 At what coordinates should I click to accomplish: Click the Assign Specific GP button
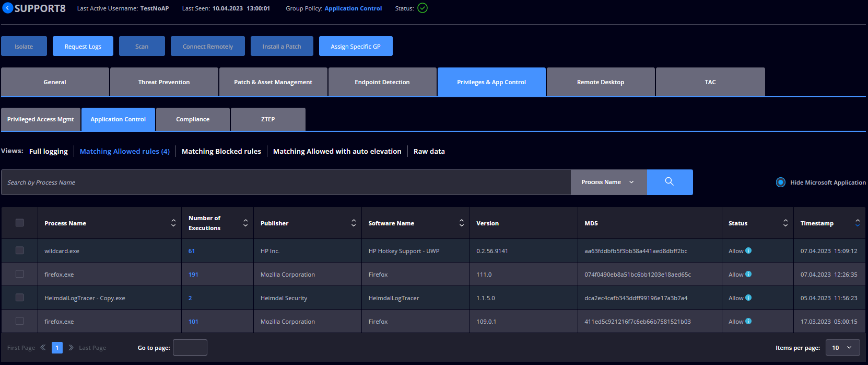point(356,46)
